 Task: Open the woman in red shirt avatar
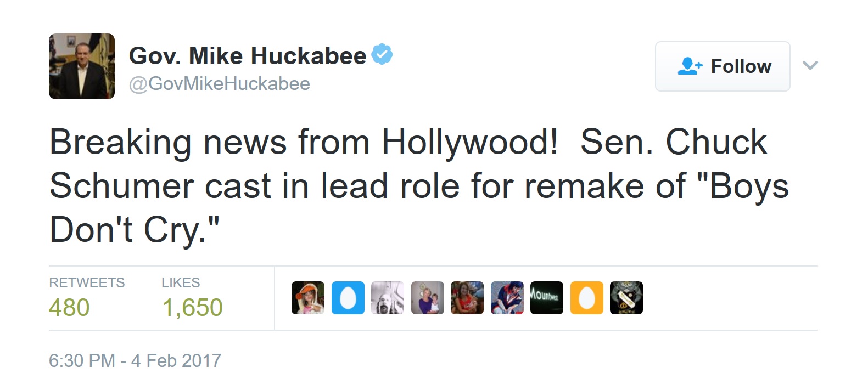coord(467,298)
